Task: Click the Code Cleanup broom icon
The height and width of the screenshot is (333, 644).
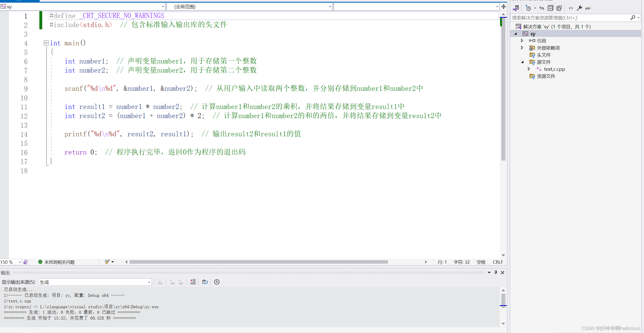Action: 106,262
